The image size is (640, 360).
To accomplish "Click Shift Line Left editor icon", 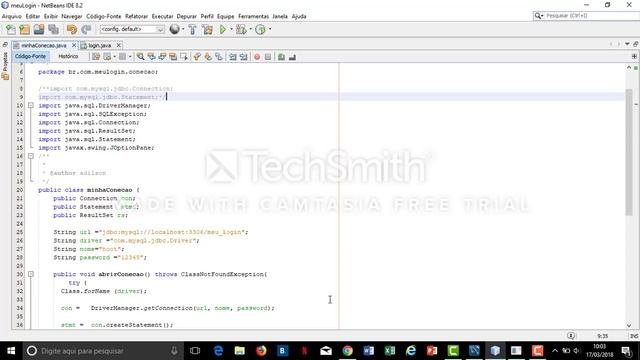I will (233, 57).
